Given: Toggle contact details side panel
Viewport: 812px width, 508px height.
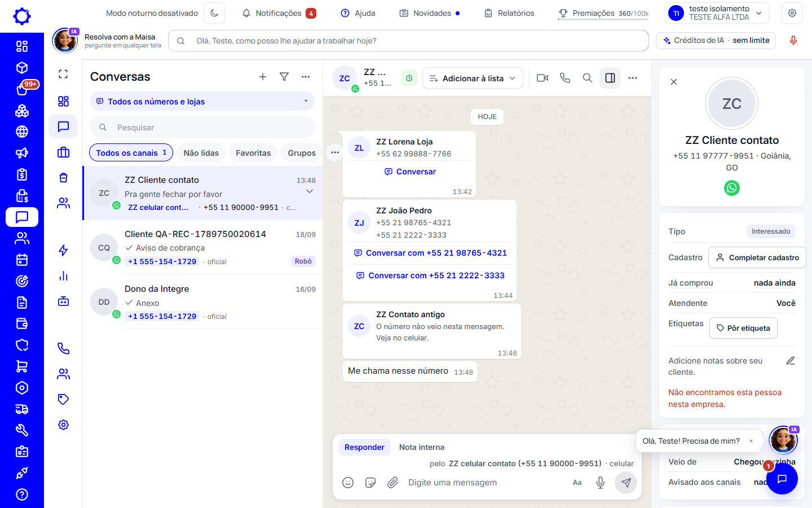Looking at the screenshot, I should (610, 78).
